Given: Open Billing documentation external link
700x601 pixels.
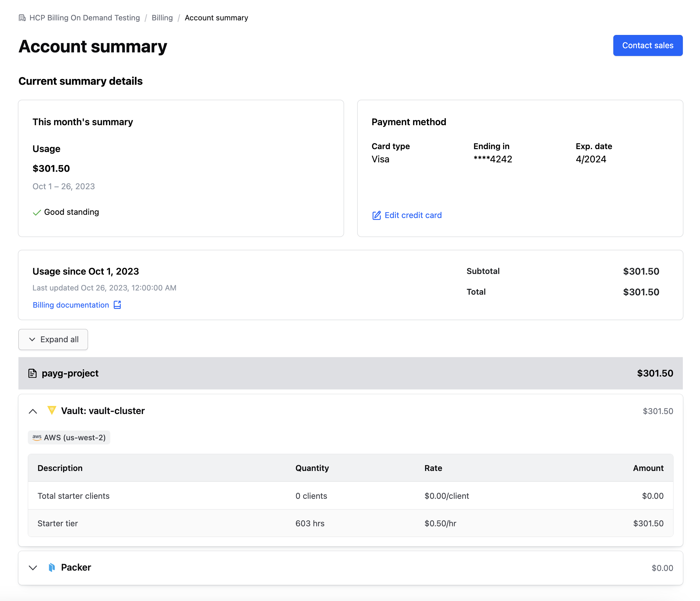Looking at the screenshot, I should pos(77,305).
